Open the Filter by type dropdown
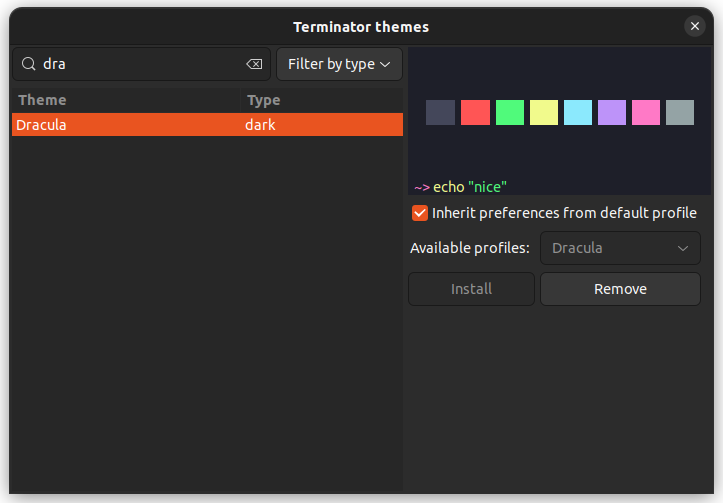Viewport: 723px width, 503px height. pos(339,64)
